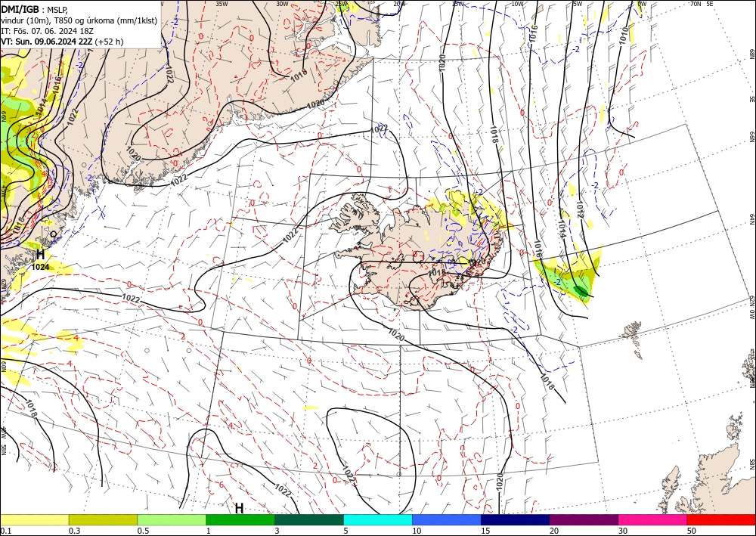Viewport: 756px width, 536px height.
Task: Click the 'vindur (10m), T850 og úrkoma' line
Action: [79, 20]
